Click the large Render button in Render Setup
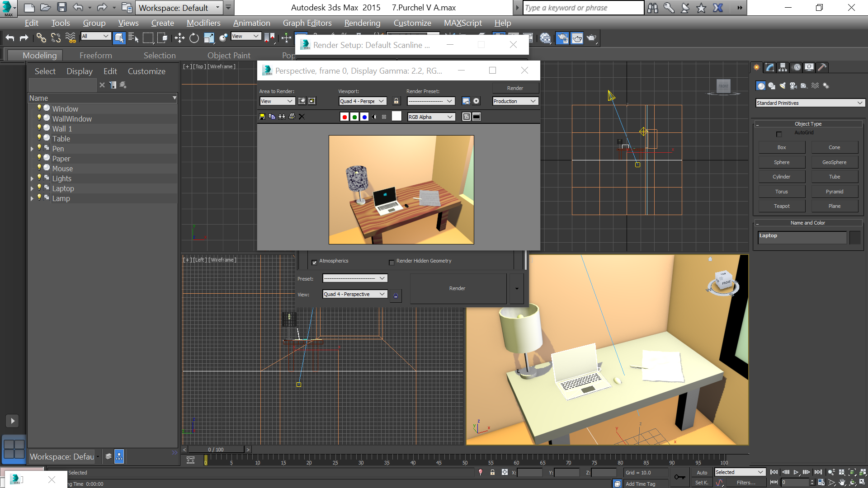868x488 pixels. tap(458, 288)
